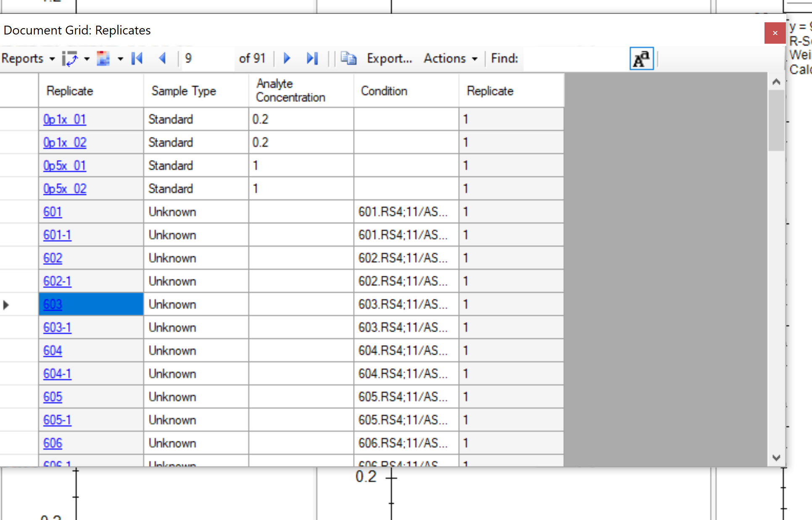Image resolution: width=812 pixels, height=520 pixels.
Task: Click the heat map icon
Action: click(103, 58)
